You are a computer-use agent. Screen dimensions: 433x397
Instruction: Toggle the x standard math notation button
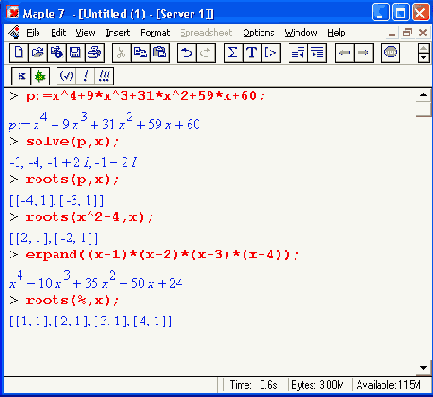pyautogui.click(x=21, y=76)
